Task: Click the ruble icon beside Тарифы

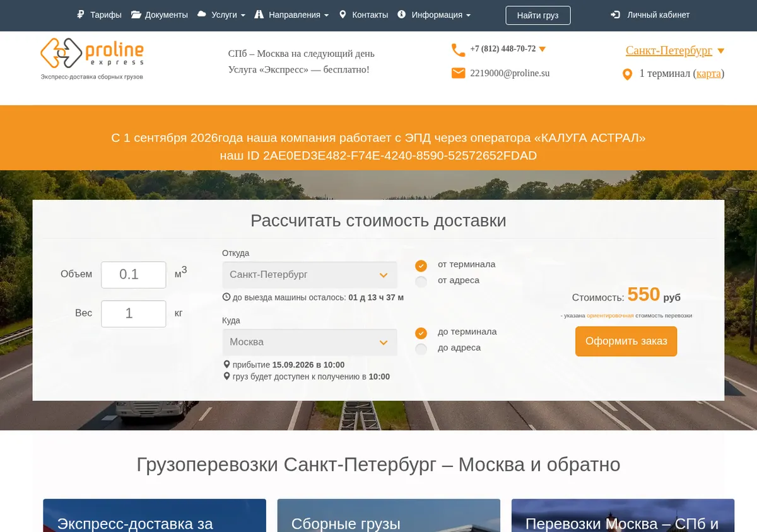Action: click(x=81, y=14)
